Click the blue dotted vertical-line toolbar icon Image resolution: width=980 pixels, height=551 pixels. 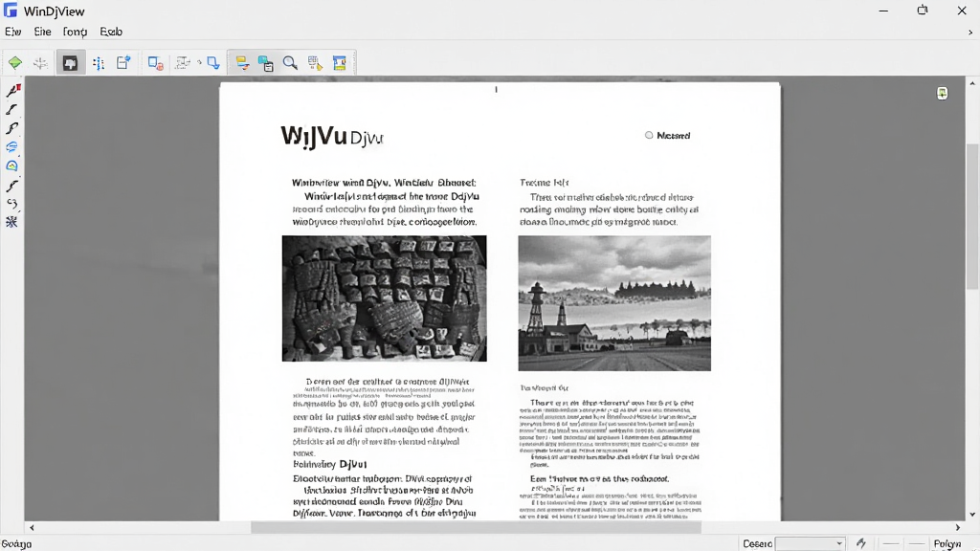click(x=99, y=63)
